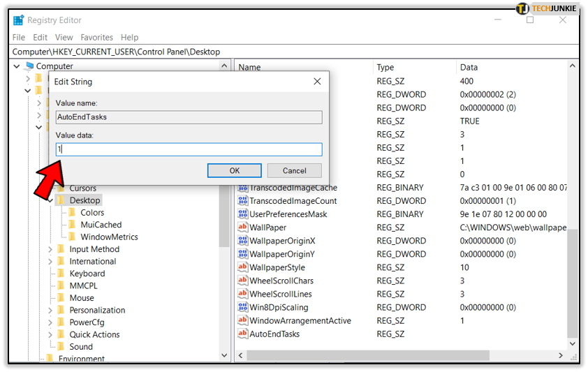
Task: Click the values pane horizontal scrollbar thumb
Action: tap(368, 355)
